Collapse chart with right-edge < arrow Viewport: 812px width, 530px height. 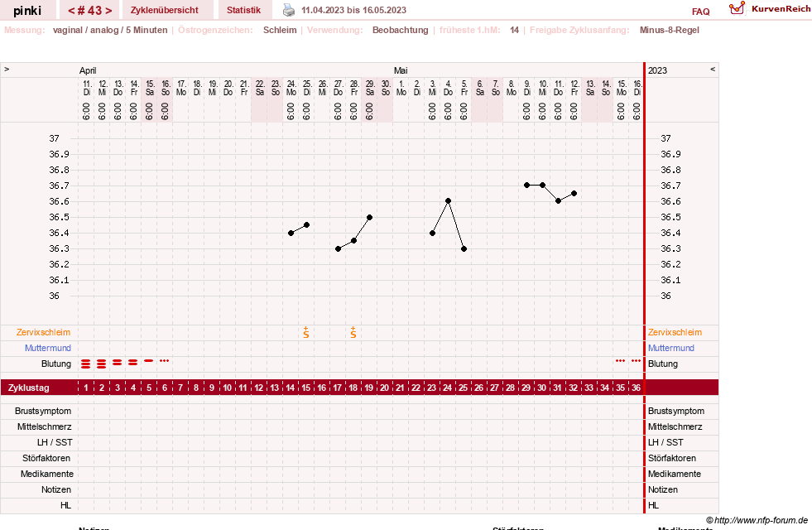point(713,69)
